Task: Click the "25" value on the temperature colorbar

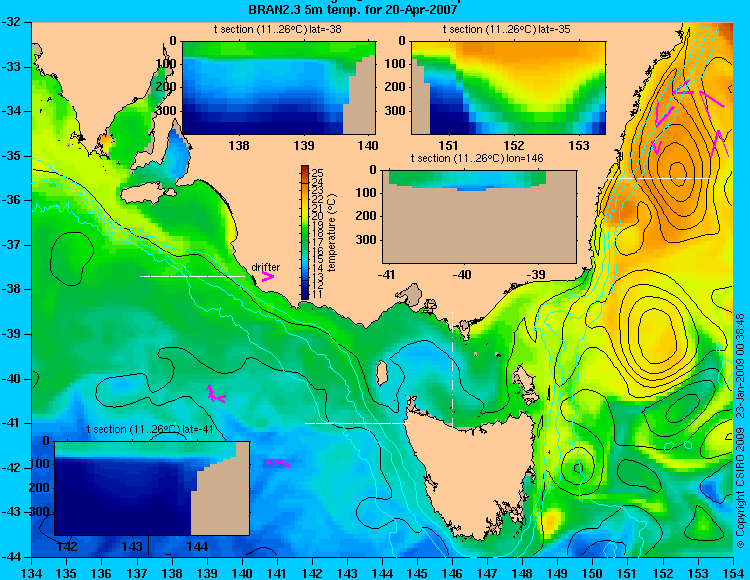Action: [318, 173]
